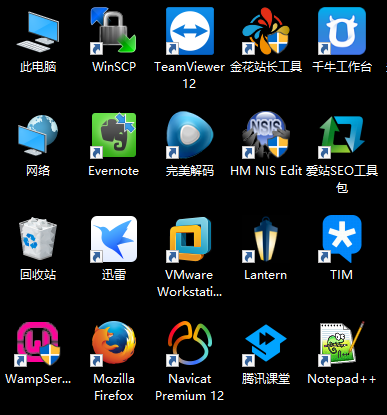The height and width of the screenshot is (415, 387).
Task: Launch the Notepad++ icon
Action: [x=342, y=343]
